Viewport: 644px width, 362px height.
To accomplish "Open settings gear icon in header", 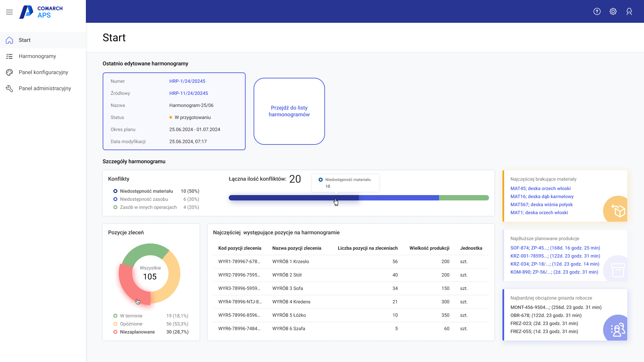I will click(613, 11).
